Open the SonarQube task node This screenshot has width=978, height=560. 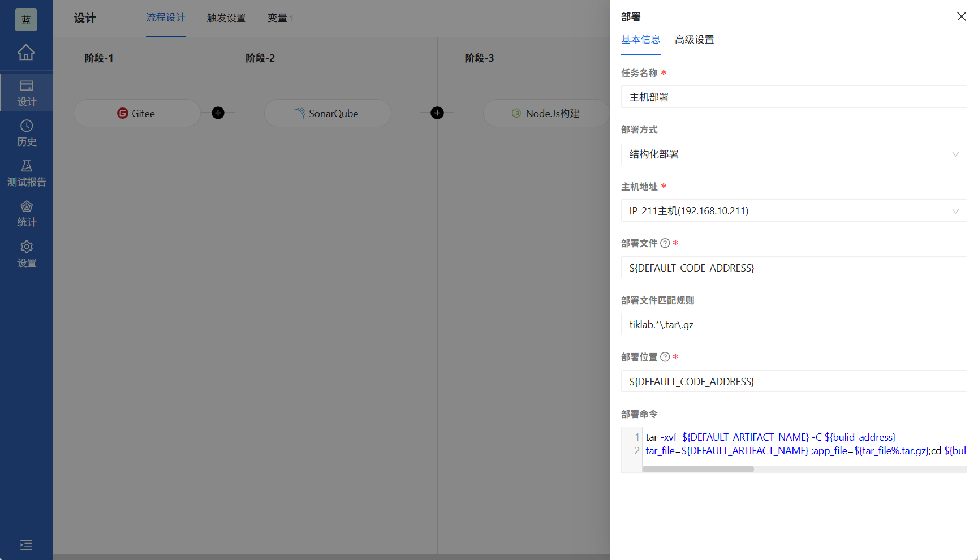[328, 113]
